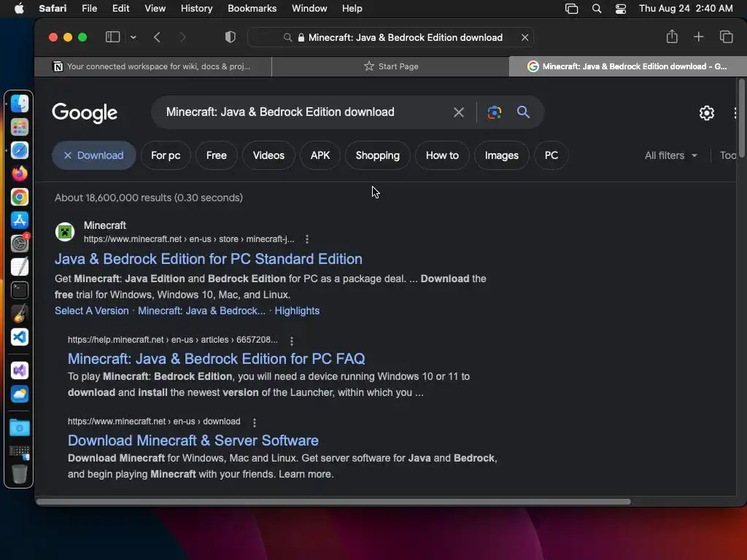This screenshot has height=560, width=747.
Task: Open Terminal from the Dock
Action: 20,290
